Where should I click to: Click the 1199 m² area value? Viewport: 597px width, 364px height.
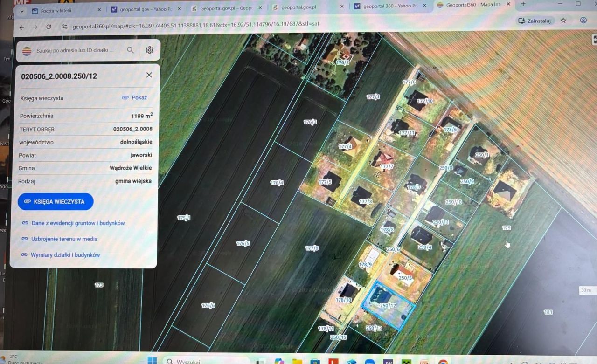142,116
